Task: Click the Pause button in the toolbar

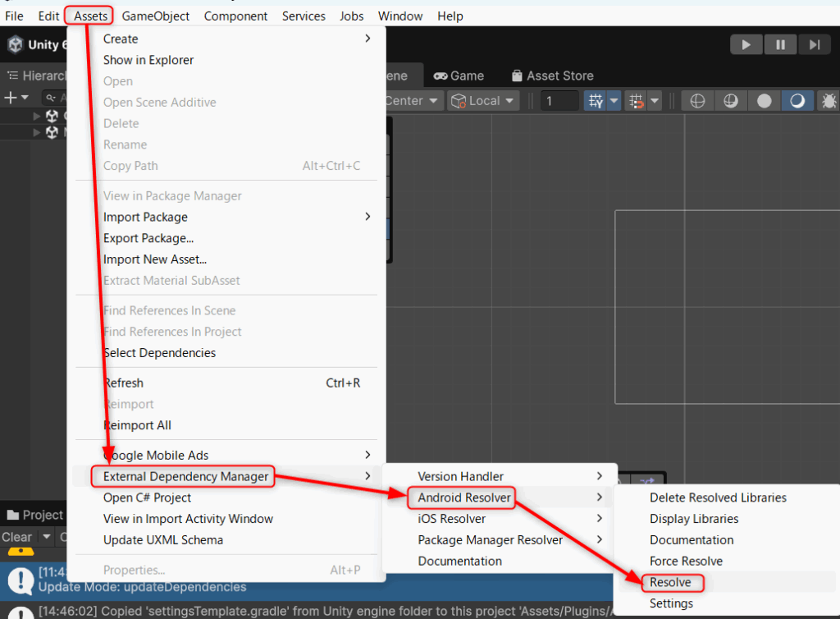Action: (x=781, y=44)
